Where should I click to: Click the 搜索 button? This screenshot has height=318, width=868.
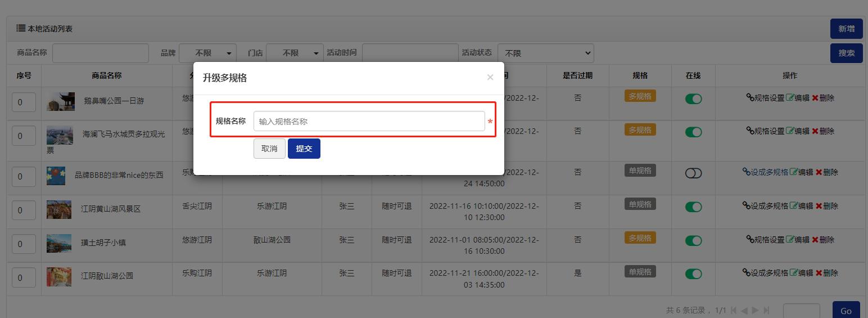coord(847,53)
